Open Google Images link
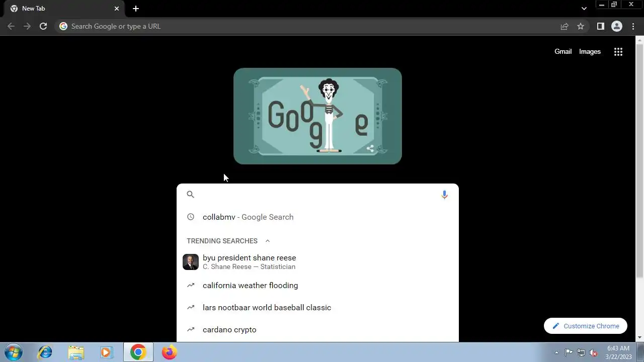The width and height of the screenshot is (644, 362). point(590,51)
